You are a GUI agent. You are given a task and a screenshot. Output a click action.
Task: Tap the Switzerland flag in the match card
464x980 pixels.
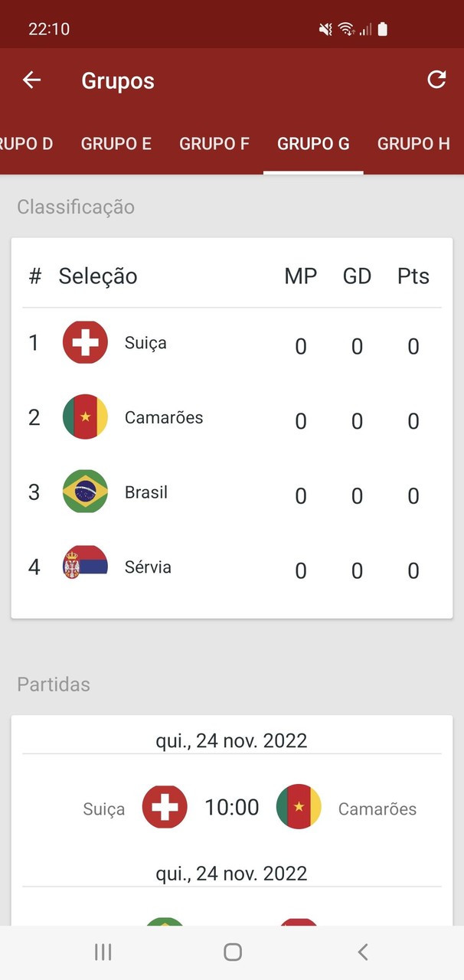[x=165, y=807]
